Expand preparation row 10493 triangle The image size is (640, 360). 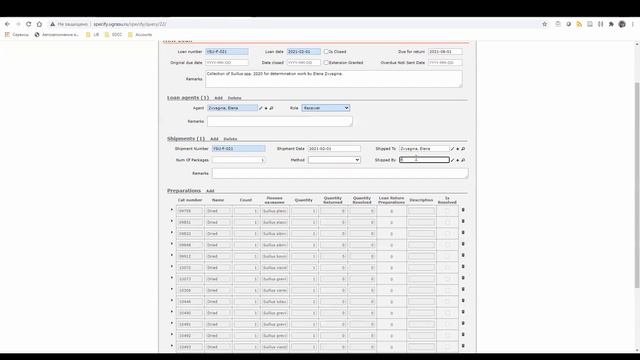click(x=172, y=346)
